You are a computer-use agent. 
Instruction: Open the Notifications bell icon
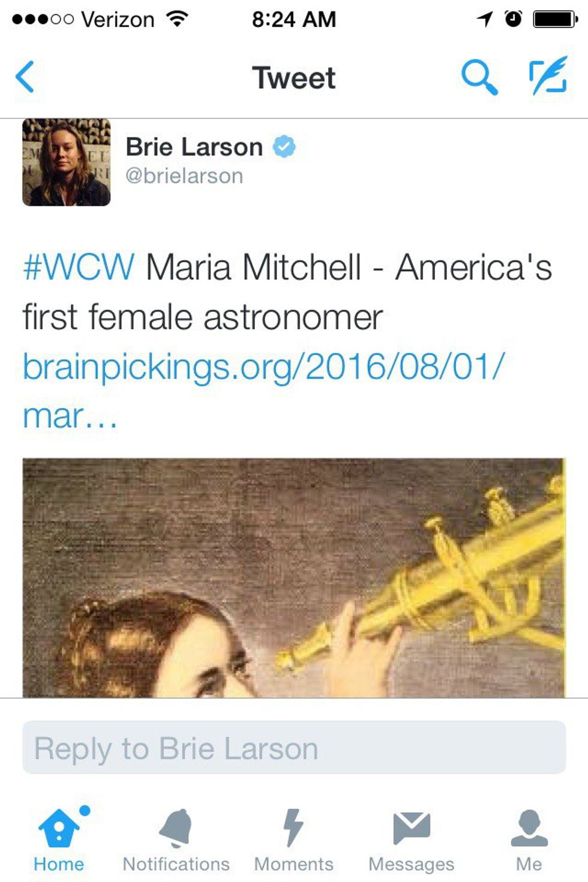click(x=176, y=828)
